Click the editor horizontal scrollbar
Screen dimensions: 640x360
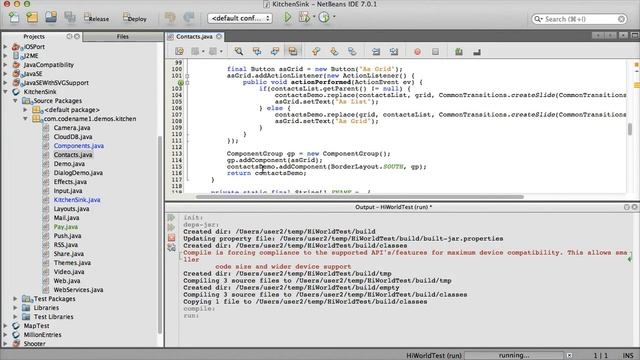[x=360, y=197]
